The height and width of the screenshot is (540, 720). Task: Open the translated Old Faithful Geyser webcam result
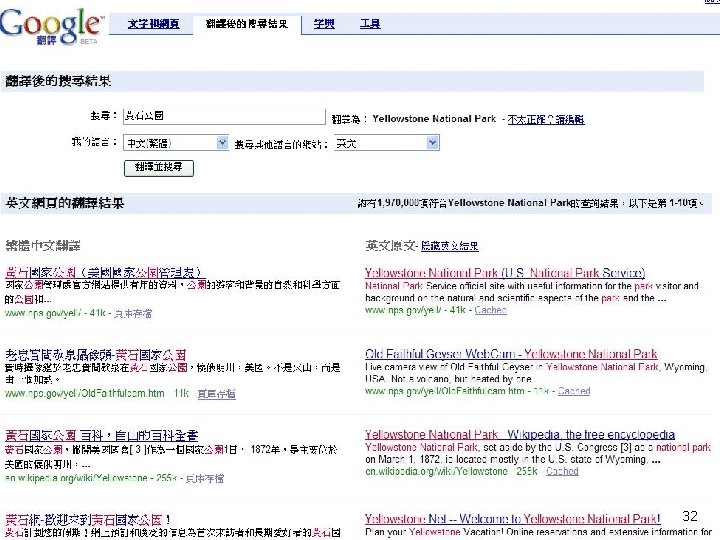pos(96,354)
